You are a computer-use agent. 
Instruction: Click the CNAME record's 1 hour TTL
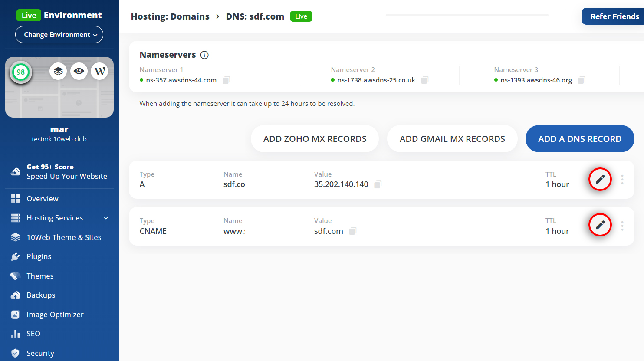557,231
